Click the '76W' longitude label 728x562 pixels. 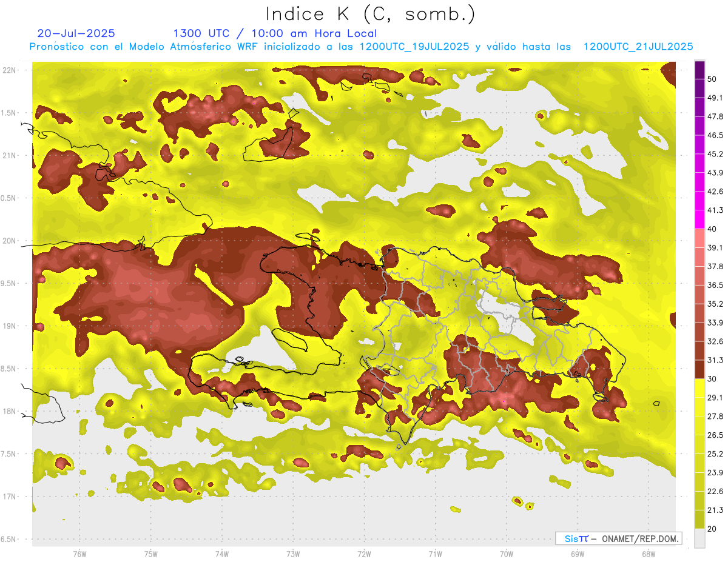79,554
